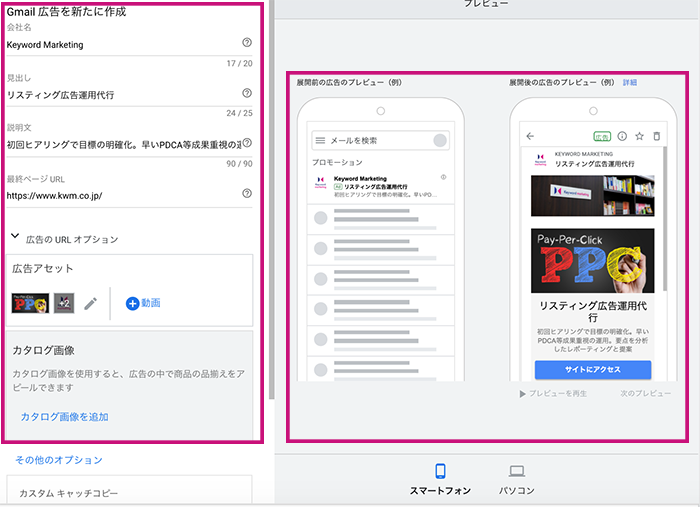Click Keyword Marketing logo in expanded preview
Screen dimensions: 700x507
tap(541, 159)
